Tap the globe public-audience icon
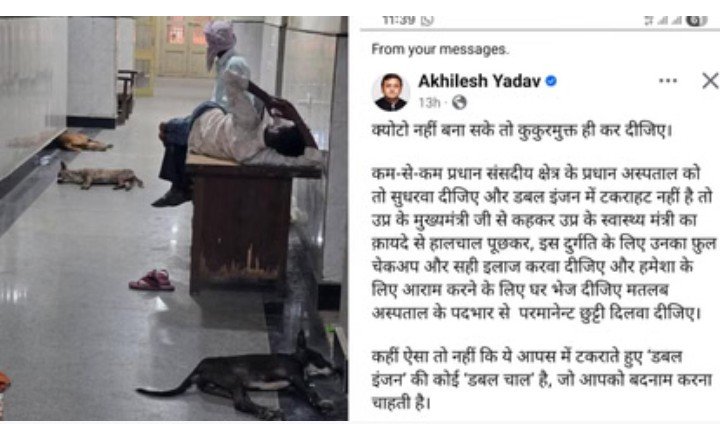The width and height of the screenshot is (720, 424). tap(459, 102)
